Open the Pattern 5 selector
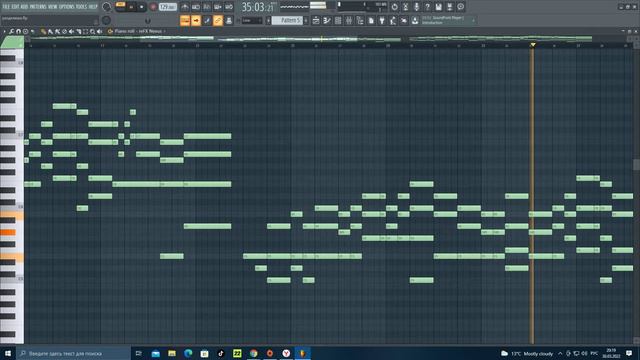The height and width of the screenshot is (360, 640). tap(287, 20)
